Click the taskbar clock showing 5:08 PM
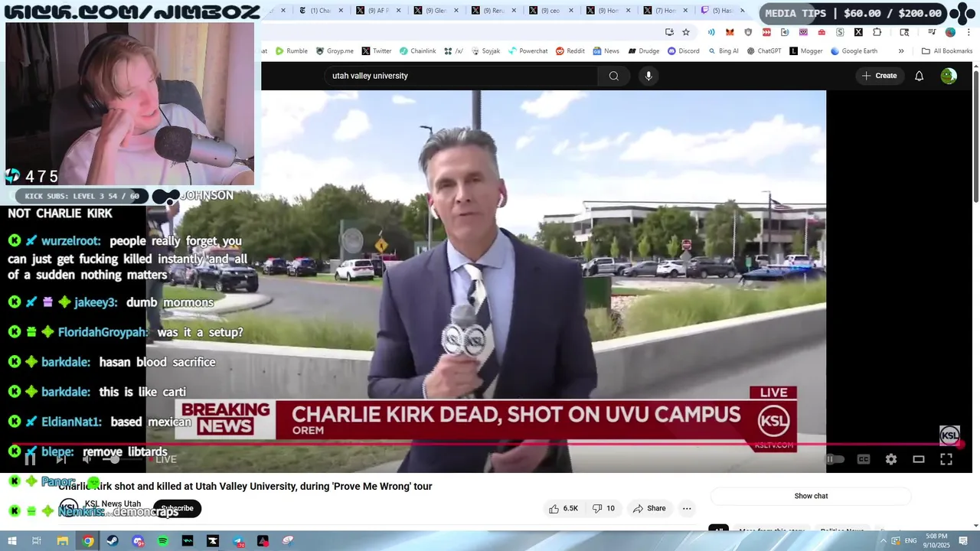This screenshot has width=980, height=551. pyautogui.click(x=936, y=541)
